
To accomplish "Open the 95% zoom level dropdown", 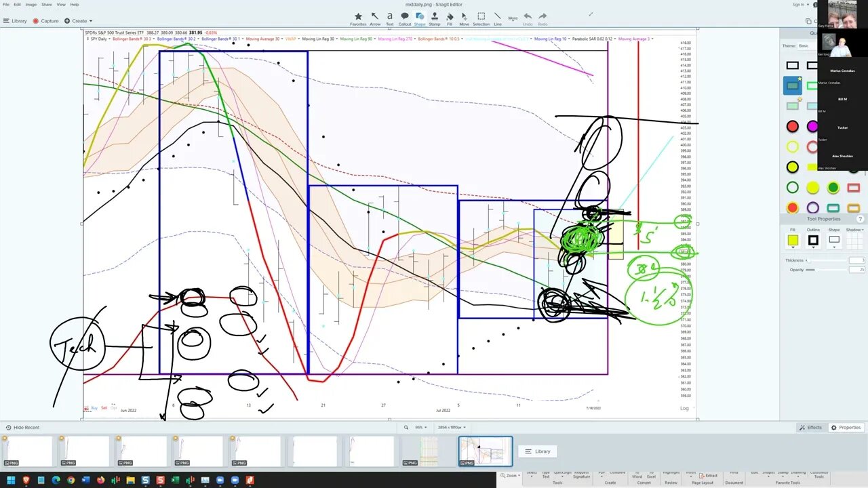I will [x=420, y=428].
